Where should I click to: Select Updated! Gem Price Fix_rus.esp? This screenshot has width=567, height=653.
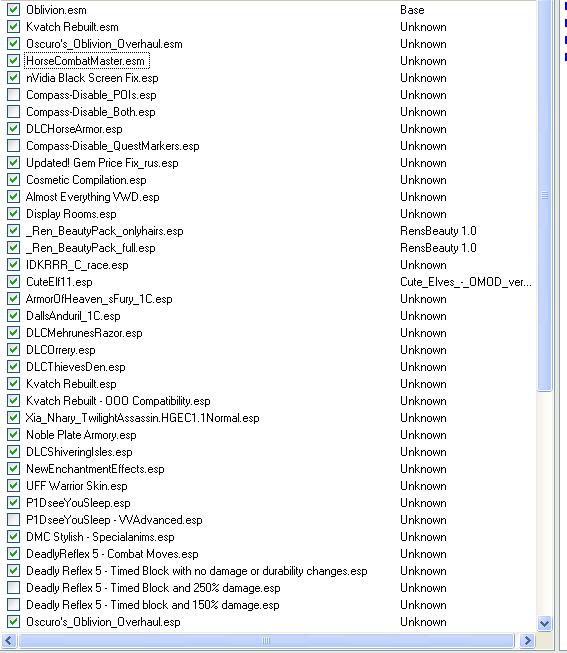point(102,163)
